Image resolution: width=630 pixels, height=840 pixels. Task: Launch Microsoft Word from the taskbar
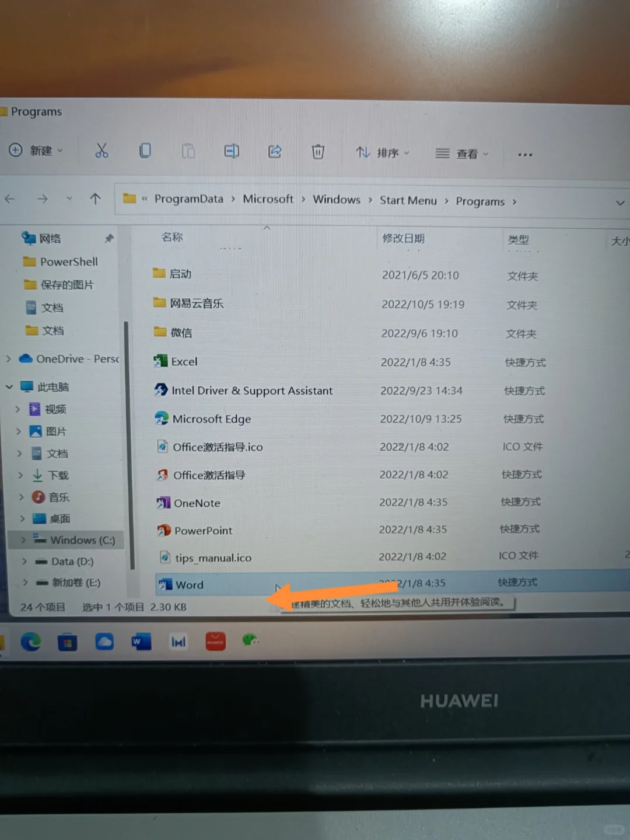click(141, 640)
